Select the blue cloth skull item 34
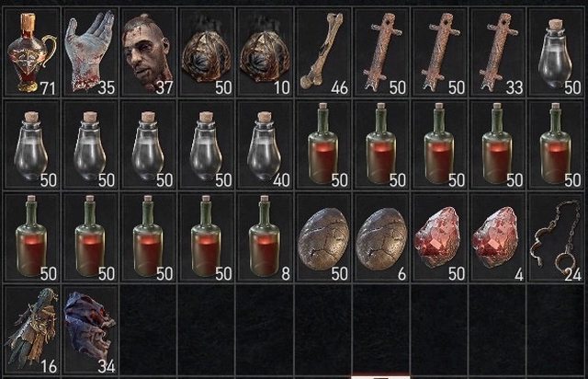This screenshot has height=379, width=588. (90, 330)
